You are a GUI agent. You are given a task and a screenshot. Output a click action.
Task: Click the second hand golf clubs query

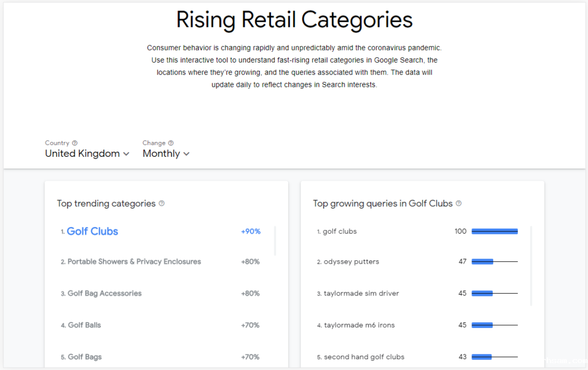[364, 357]
